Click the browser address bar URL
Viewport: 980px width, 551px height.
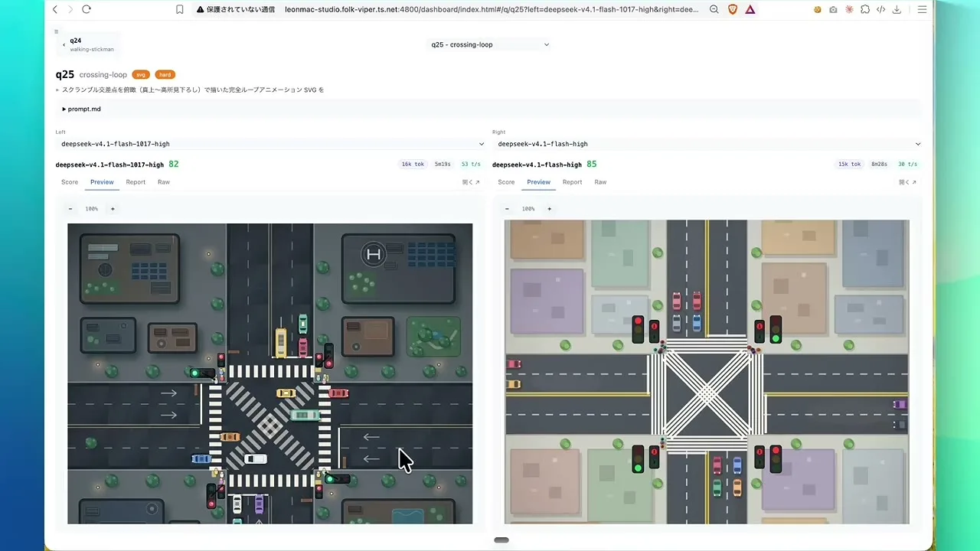(492, 9)
